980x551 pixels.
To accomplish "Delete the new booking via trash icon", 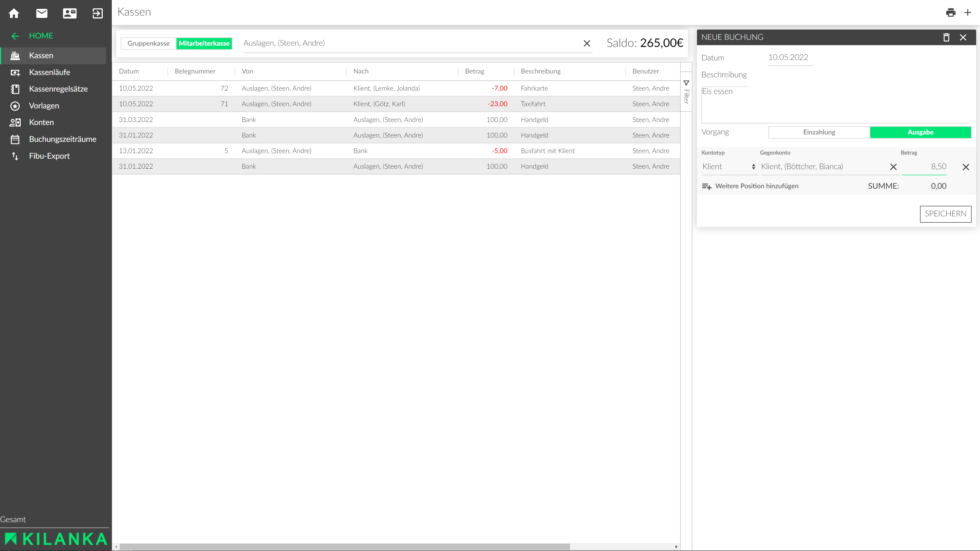I will (946, 37).
